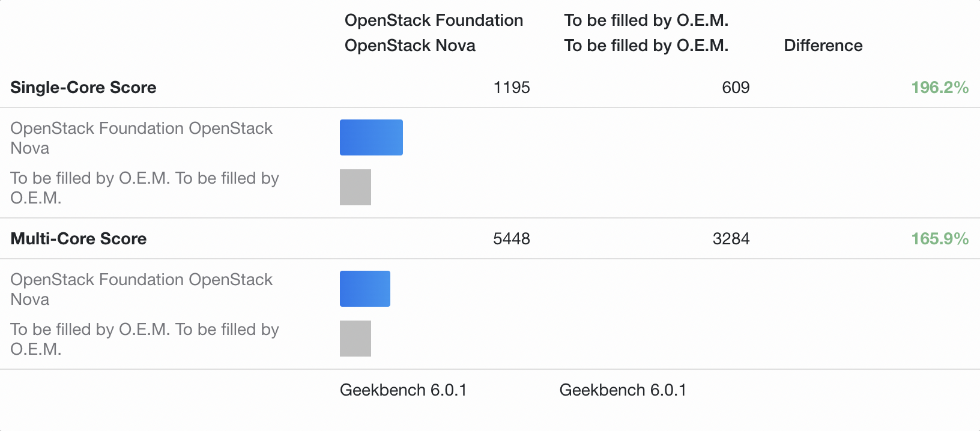Click the OpenStack Foundation column header

pyautogui.click(x=434, y=20)
